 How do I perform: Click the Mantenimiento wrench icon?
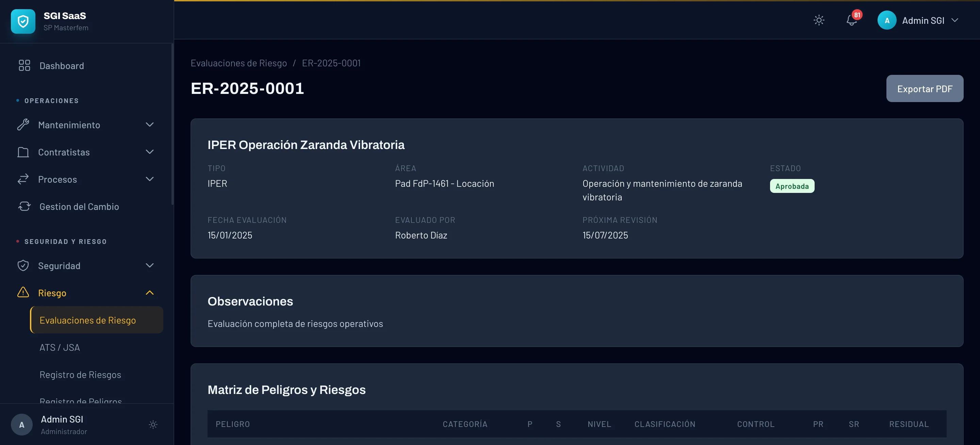[23, 125]
